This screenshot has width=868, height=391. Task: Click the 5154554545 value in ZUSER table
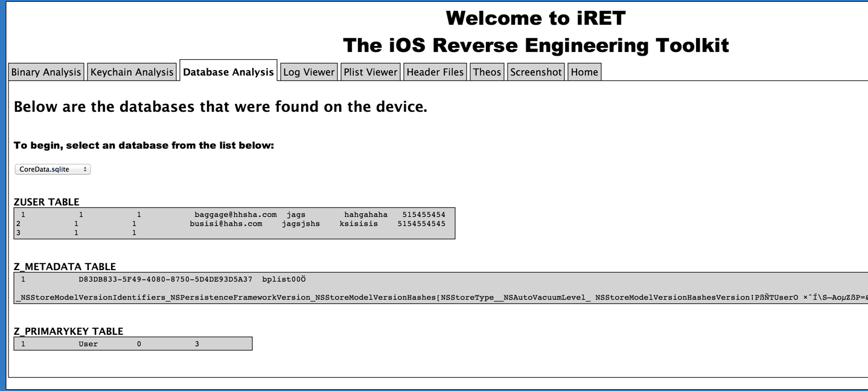[421, 224]
